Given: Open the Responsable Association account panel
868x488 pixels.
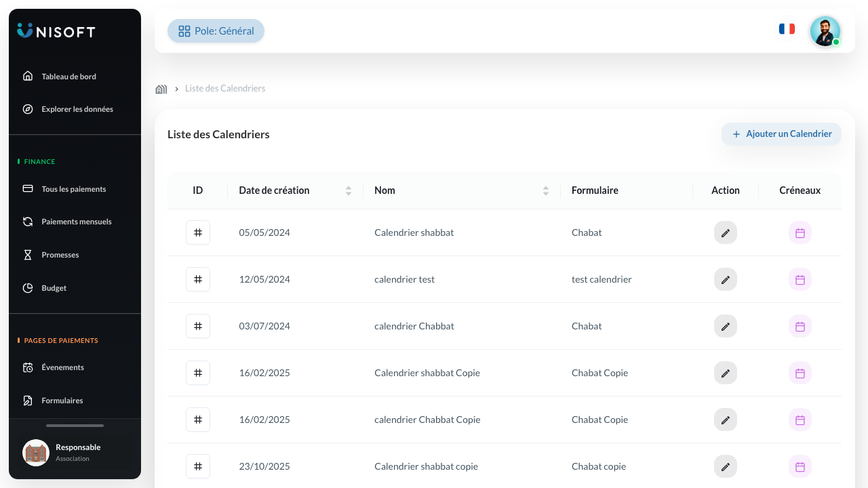Looking at the screenshot, I should coord(75,452).
